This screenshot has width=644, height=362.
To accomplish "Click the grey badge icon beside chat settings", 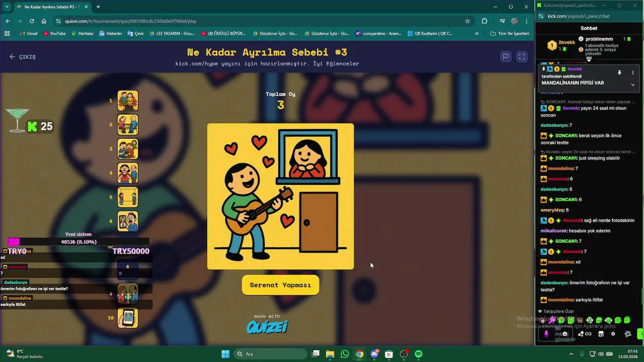I will point(627,334).
